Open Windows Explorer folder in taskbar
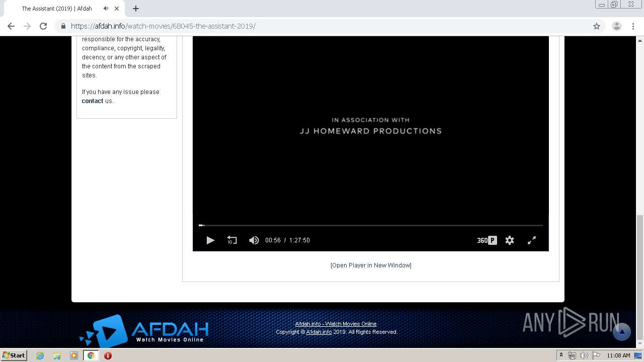644x362 pixels. click(x=57, y=355)
